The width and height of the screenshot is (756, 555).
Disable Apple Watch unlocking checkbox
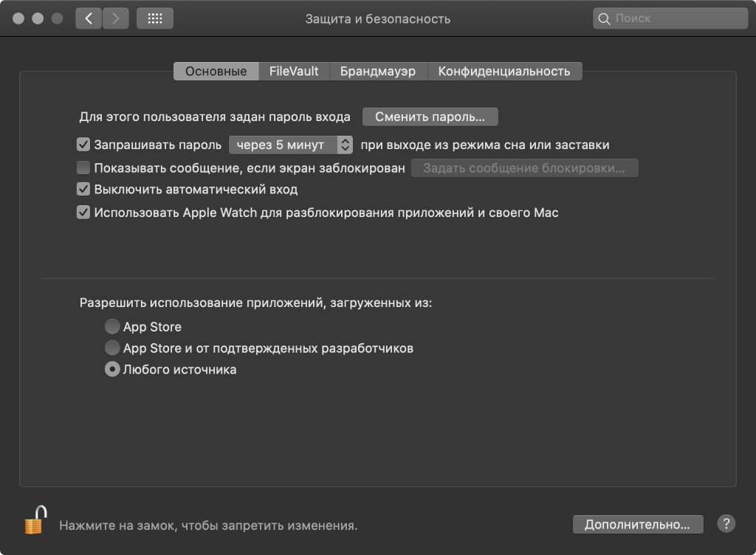[x=83, y=213]
